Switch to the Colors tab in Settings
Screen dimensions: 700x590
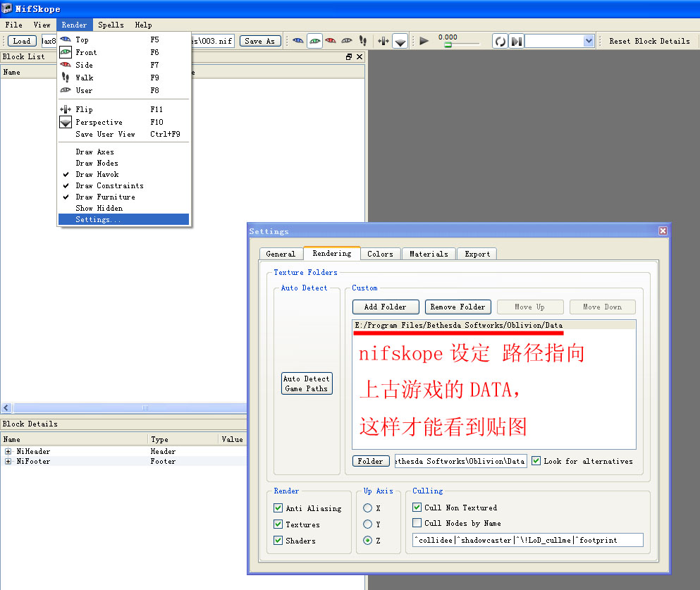coord(381,254)
